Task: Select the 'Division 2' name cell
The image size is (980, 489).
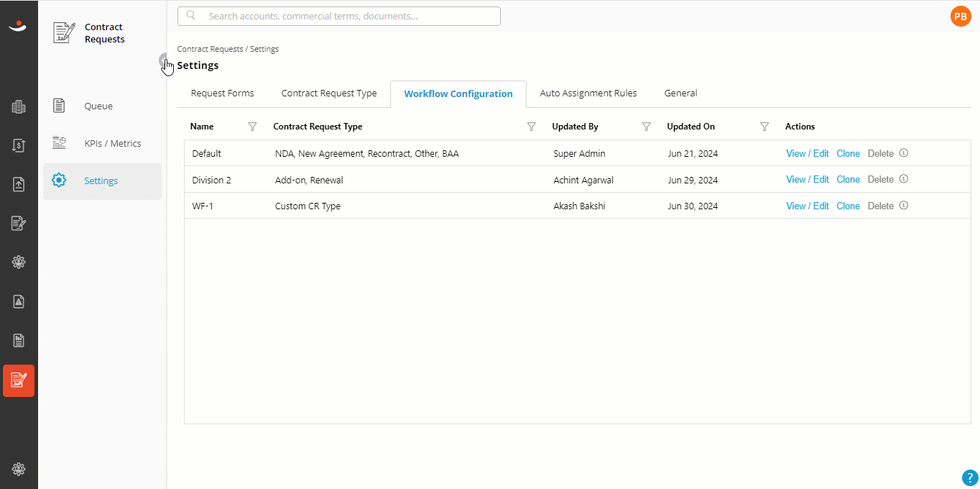Action: coord(211,180)
